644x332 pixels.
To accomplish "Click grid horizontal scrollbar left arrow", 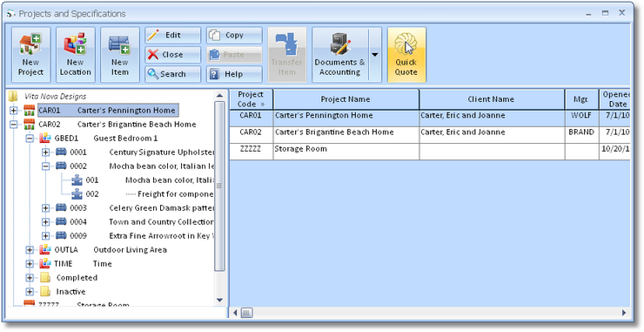I will [235, 313].
